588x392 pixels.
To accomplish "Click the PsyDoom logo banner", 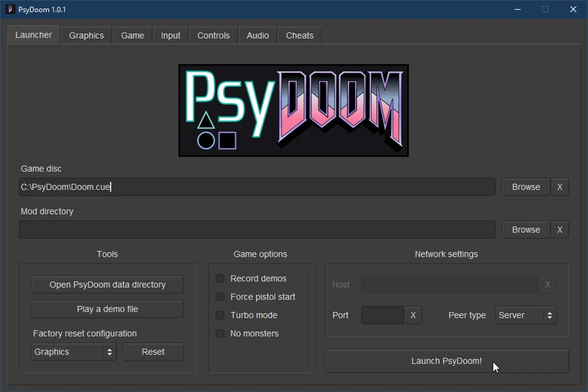I will [x=294, y=111].
